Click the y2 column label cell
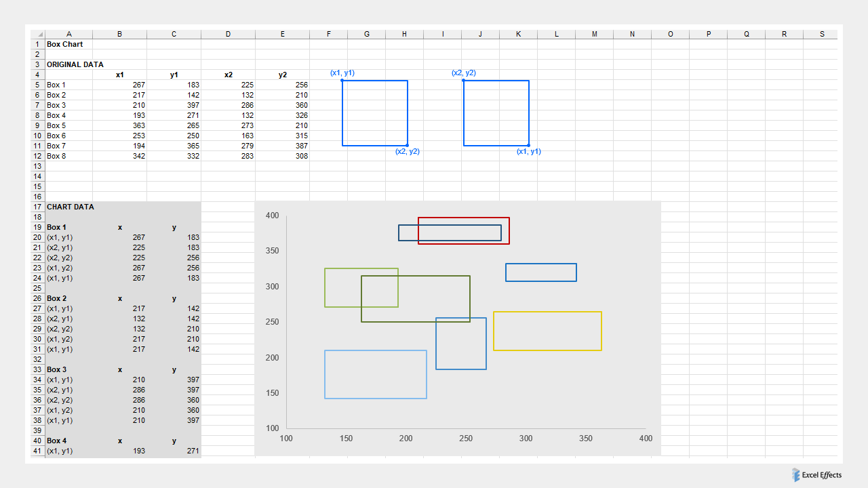 (282, 75)
